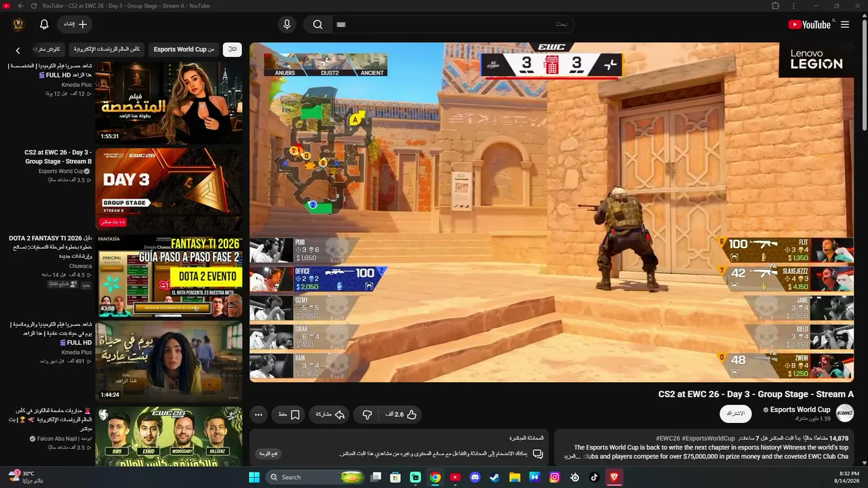The image size is (868, 488).
Task: Save the video with bookmark button
Action: click(290, 414)
